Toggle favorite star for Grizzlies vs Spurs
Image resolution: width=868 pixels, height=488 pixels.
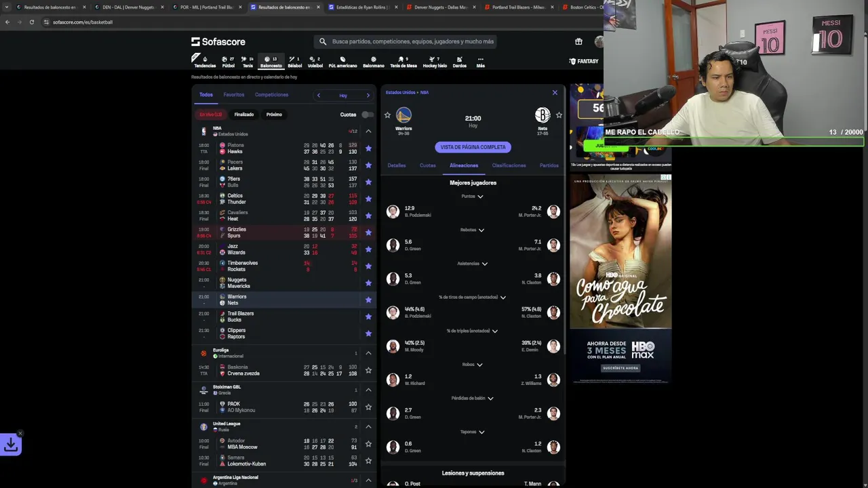368,232
